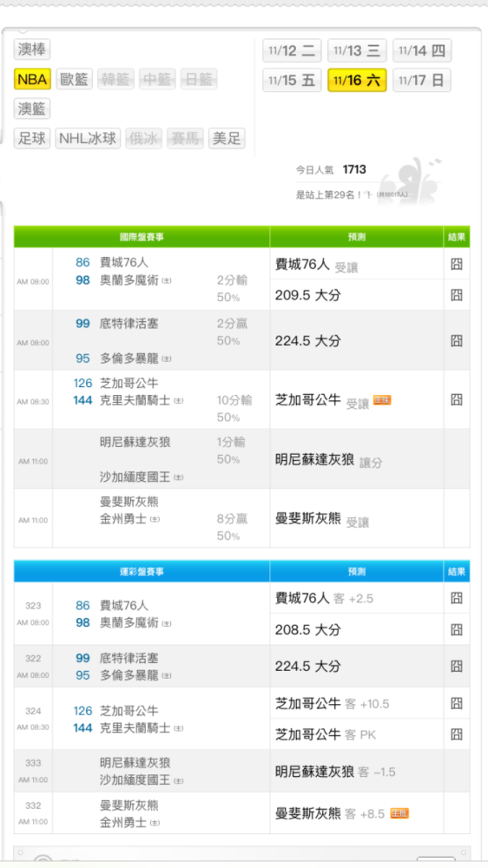Image resolution: width=488 pixels, height=868 pixels.
Task: Open the 澳棒 sport tab
Action: pyautogui.click(x=32, y=49)
